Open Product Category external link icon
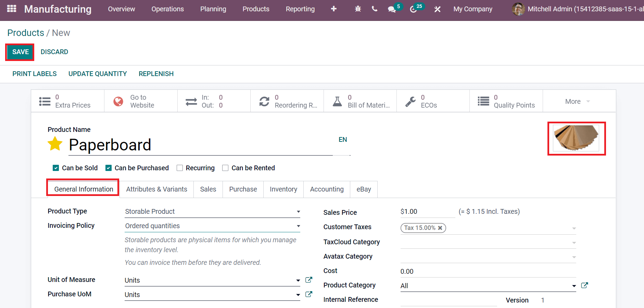The image size is (644, 308). (584, 285)
